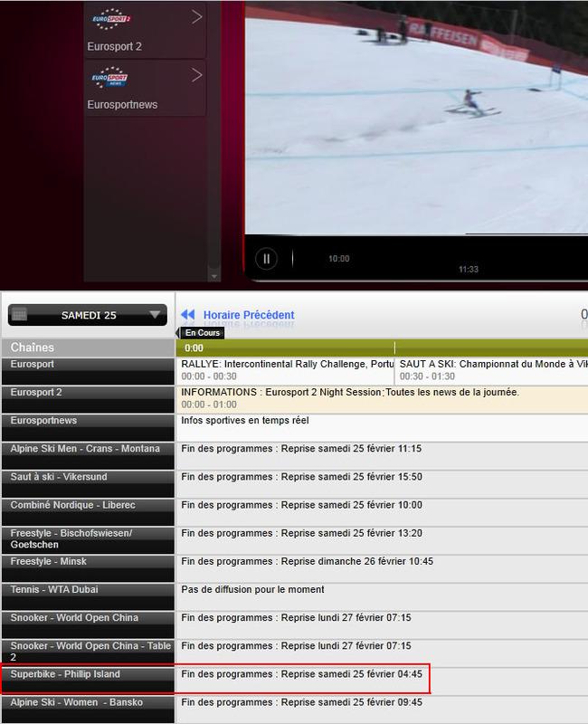Pause the video with the pause button
The width and height of the screenshot is (588, 724).
[x=266, y=259]
